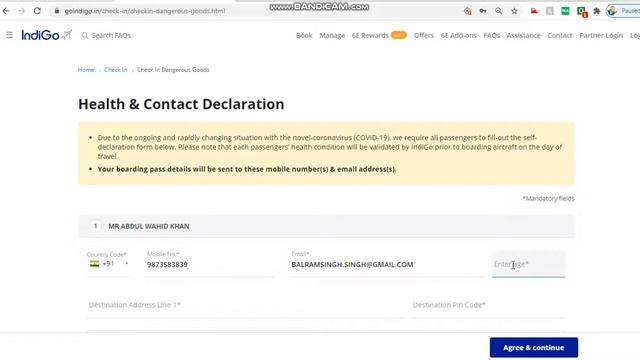Click the search magnifier icon beside Search FAQs
640x360 pixels.
point(85,36)
